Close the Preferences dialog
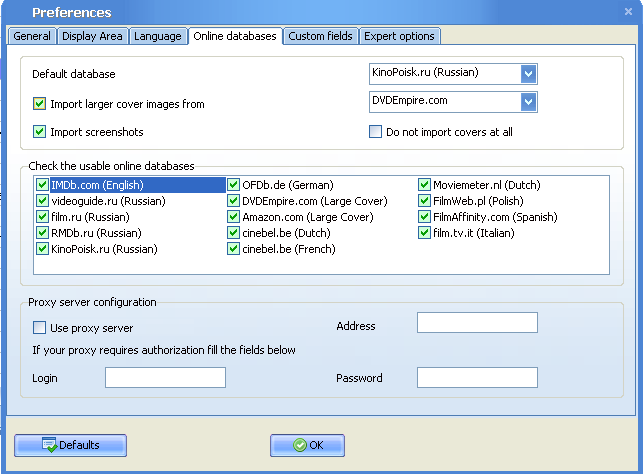 pyautogui.click(x=628, y=12)
